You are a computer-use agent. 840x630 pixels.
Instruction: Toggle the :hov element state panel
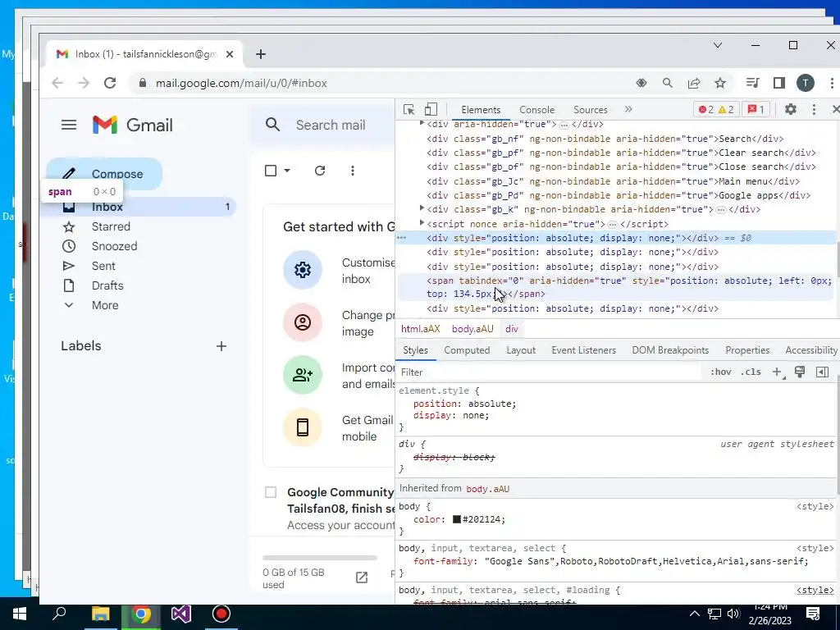click(x=721, y=372)
